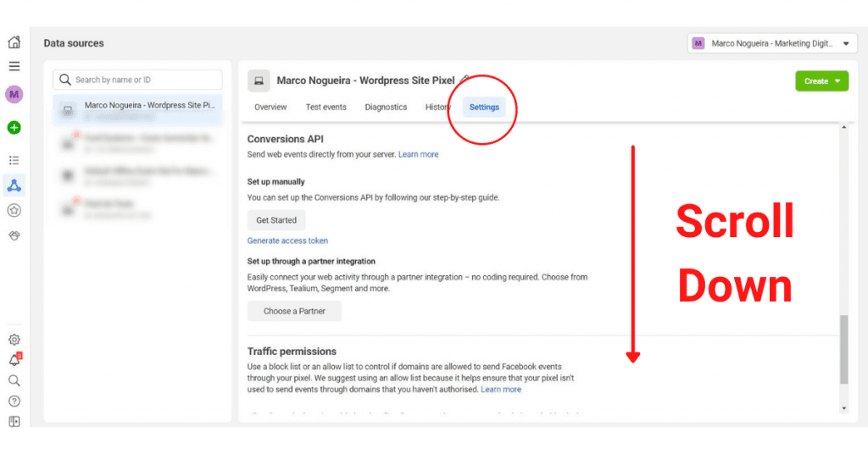Open Learn more link under Traffic permissions
This screenshot has height=454, width=868.
tap(501, 390)
